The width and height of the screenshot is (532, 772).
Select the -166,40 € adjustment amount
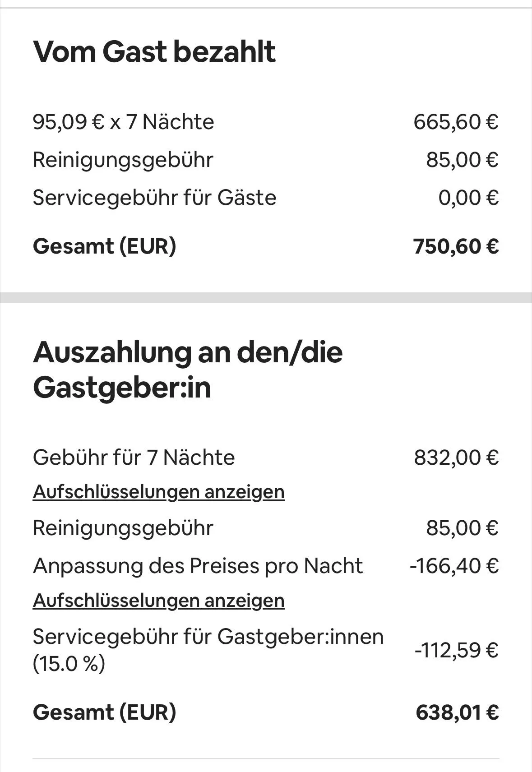(x=454, y=566)
